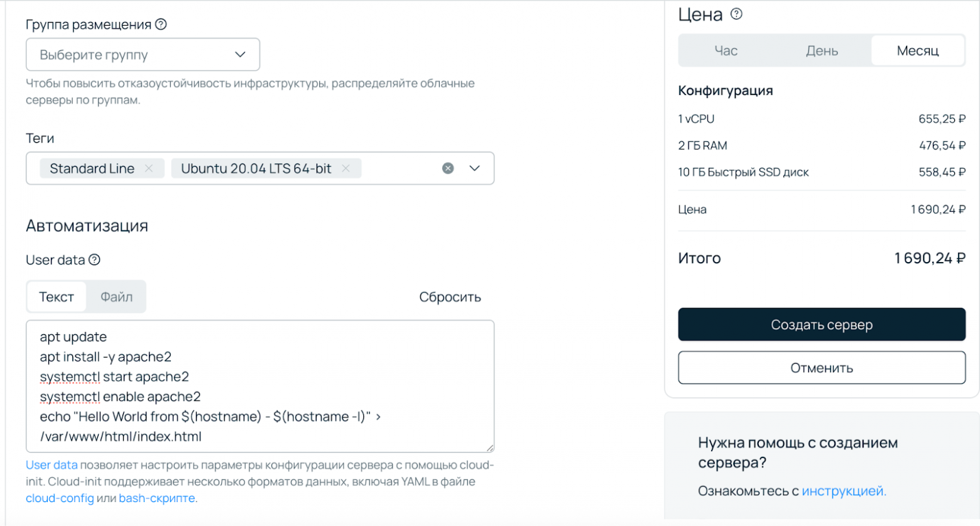
Task: Open the Выберите группу dropdown
Action: 143,55
